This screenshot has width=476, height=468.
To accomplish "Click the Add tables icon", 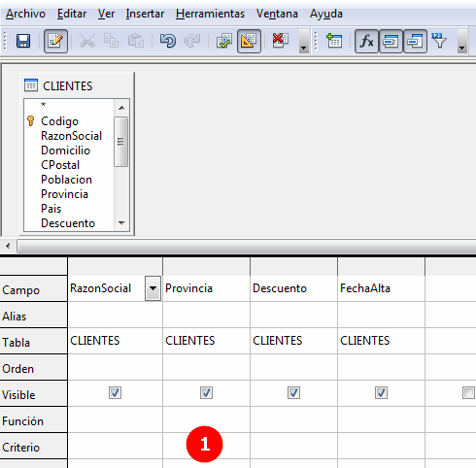I will point(334,41).
